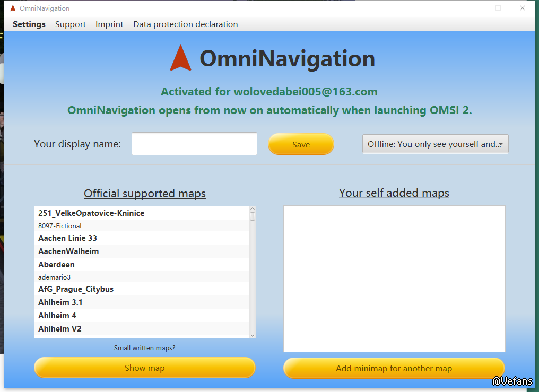The width and height of the screenshot is (539, 392).
Task: Click the OmniNavigation title bar app icon
Action: 13,8
